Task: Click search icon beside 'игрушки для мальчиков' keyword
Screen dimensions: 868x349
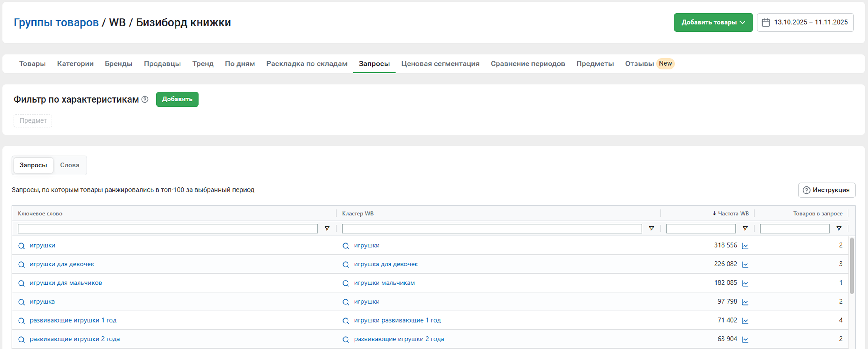Action: 22,283
